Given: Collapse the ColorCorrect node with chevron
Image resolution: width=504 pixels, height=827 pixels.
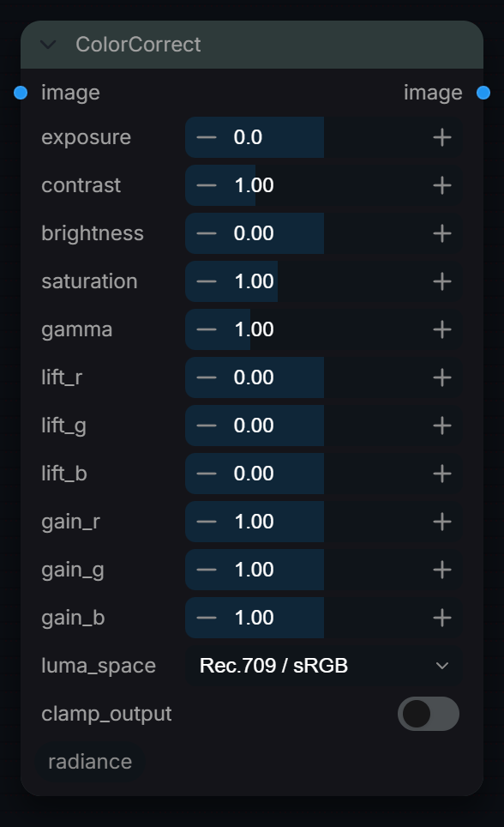Looking at the screenshot, I should tap(48, 45).
